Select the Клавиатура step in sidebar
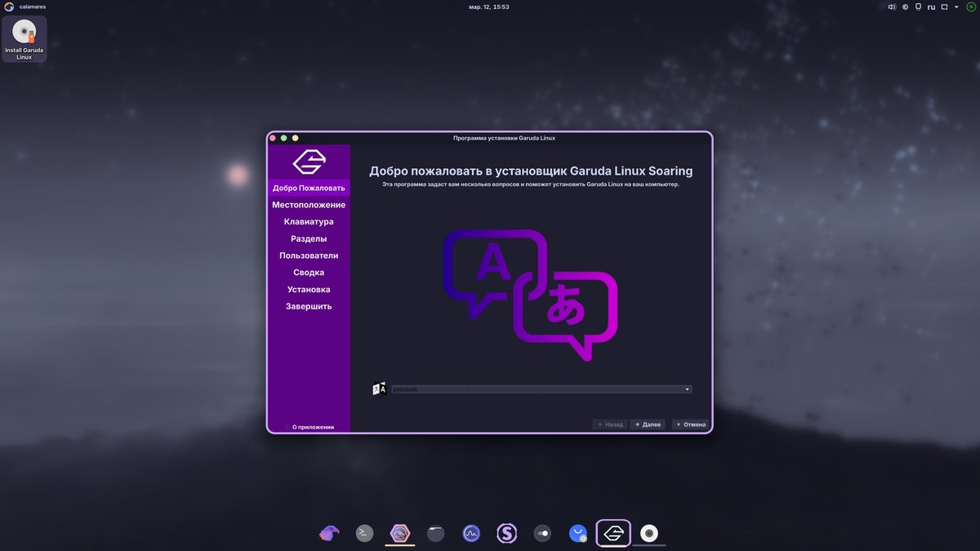Screen dimensions: 980x551 coord(309,222)
